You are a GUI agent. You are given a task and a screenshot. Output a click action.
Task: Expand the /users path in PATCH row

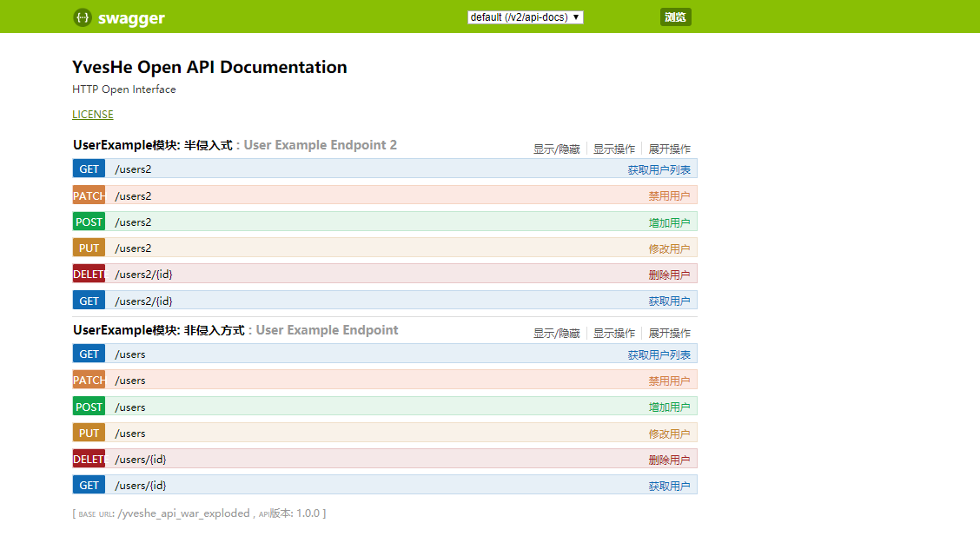(x=130, y=381)
